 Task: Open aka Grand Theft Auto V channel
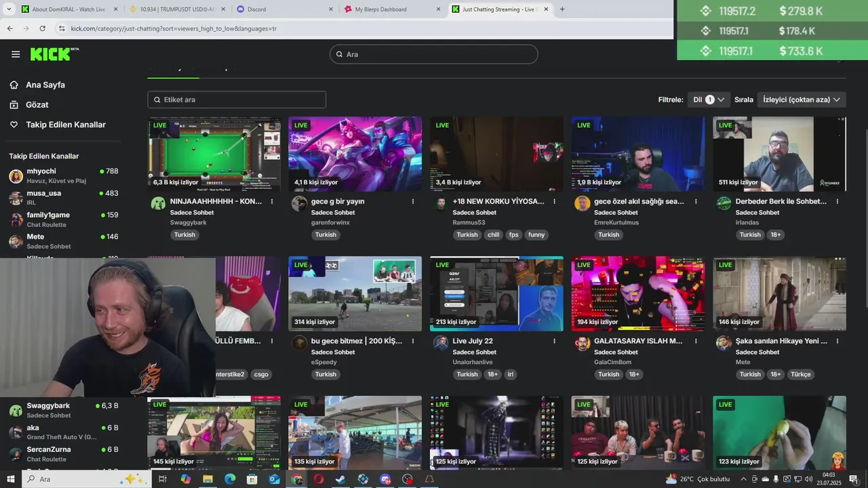pyautogui.click(x=64, y=432)
